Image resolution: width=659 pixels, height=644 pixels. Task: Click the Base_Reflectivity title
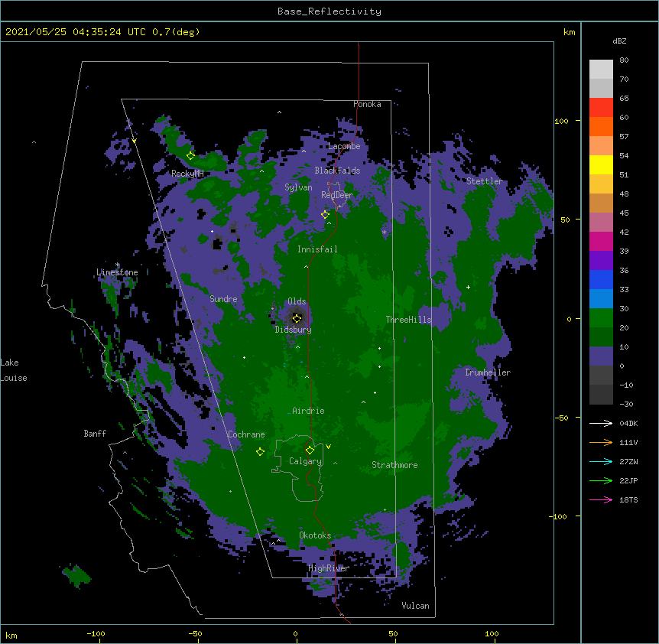pos(329,11)
